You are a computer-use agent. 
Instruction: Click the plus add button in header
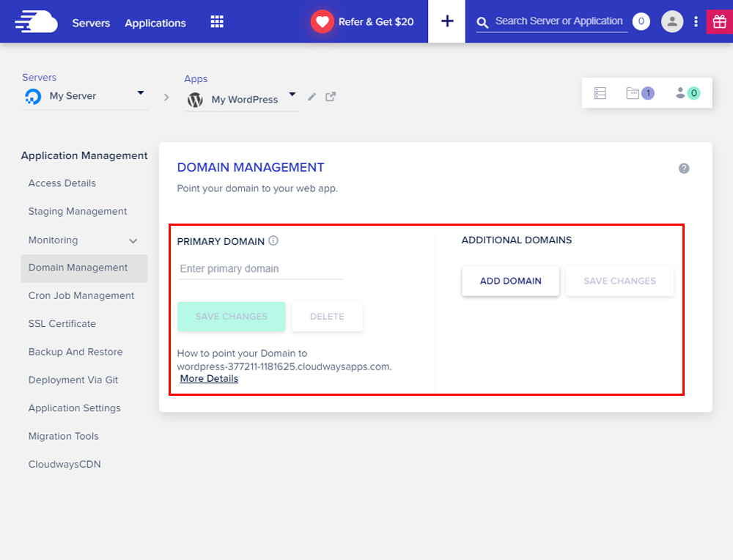tap(447, 21)
